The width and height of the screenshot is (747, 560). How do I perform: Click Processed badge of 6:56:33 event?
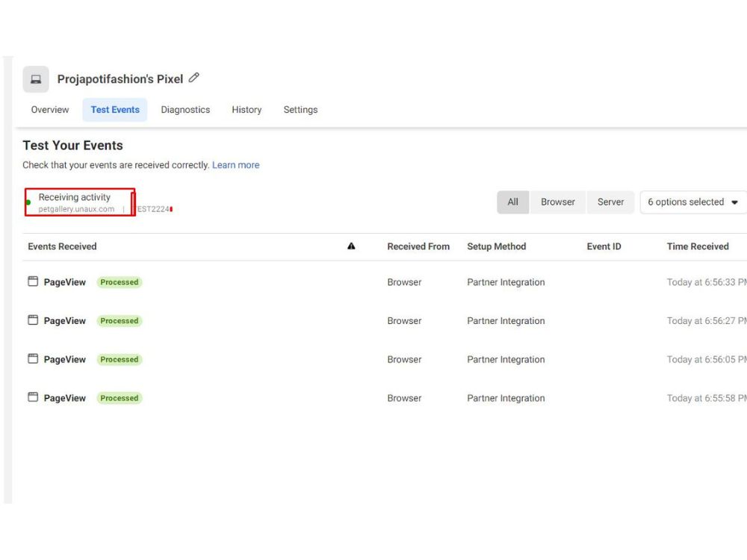[119, 282]
